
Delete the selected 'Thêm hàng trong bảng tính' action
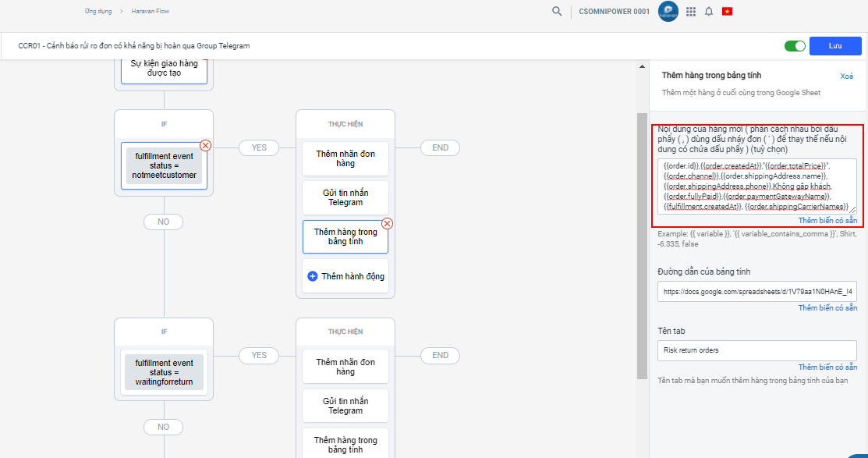(387, 223)
